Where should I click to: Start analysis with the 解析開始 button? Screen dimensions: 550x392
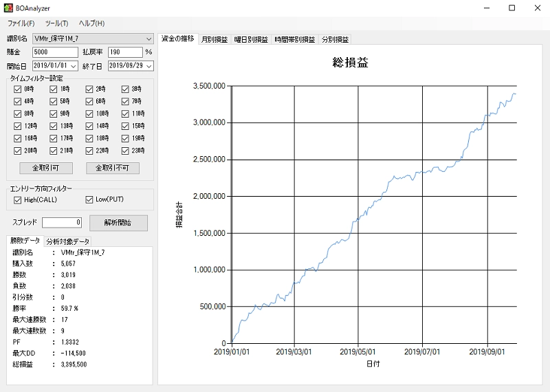[x=118, y=223]
